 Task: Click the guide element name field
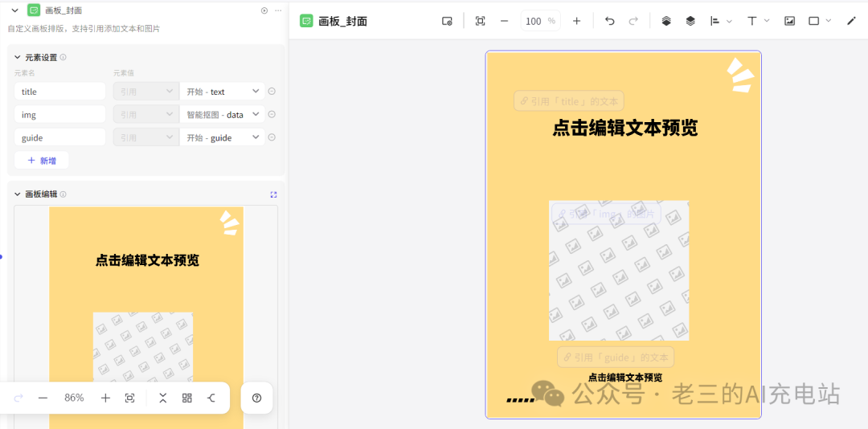click(60, 137)
